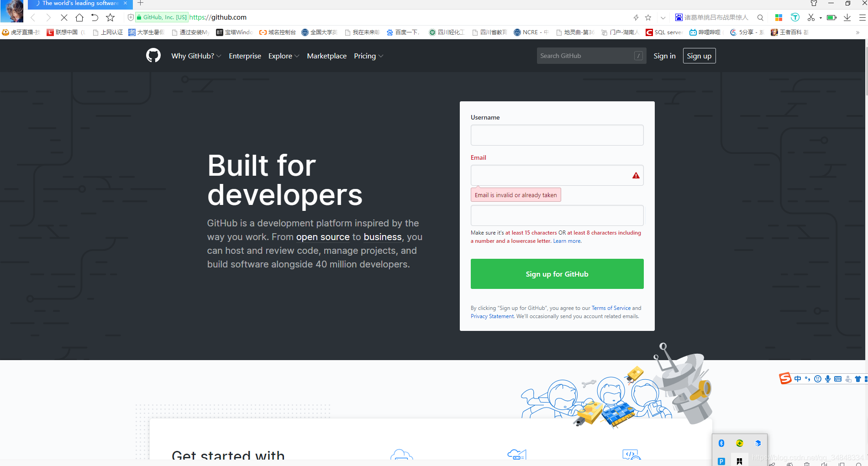Focus the Search GitHub box

click(x=591, y=56)
